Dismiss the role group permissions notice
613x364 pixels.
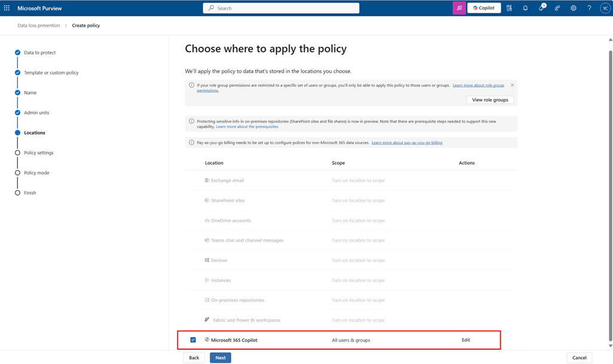coord(512,85)
